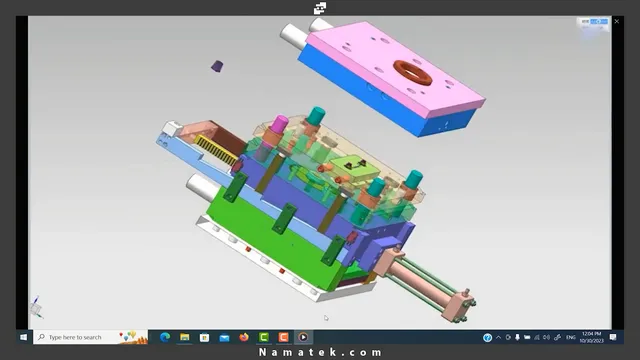The image size is (640, 360).
Task: Select the active media player taskbar icon
Action: pyautogui.click(x=303, y=337)
